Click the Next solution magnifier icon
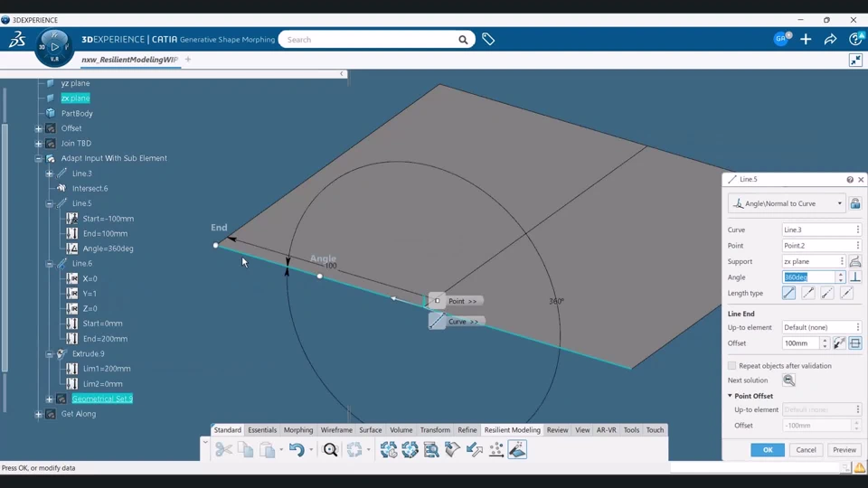This screenshot has width=868, height=488. [788, 380]
